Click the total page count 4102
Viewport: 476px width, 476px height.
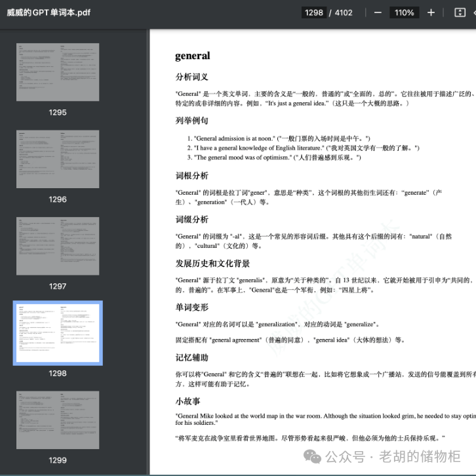[344, 12]
